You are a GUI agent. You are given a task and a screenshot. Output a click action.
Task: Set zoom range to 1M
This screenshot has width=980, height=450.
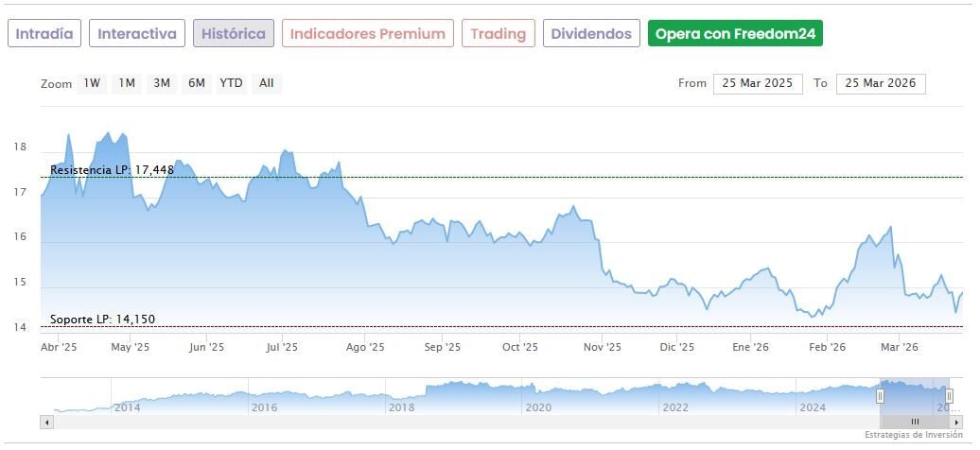(x=127, y=83)
